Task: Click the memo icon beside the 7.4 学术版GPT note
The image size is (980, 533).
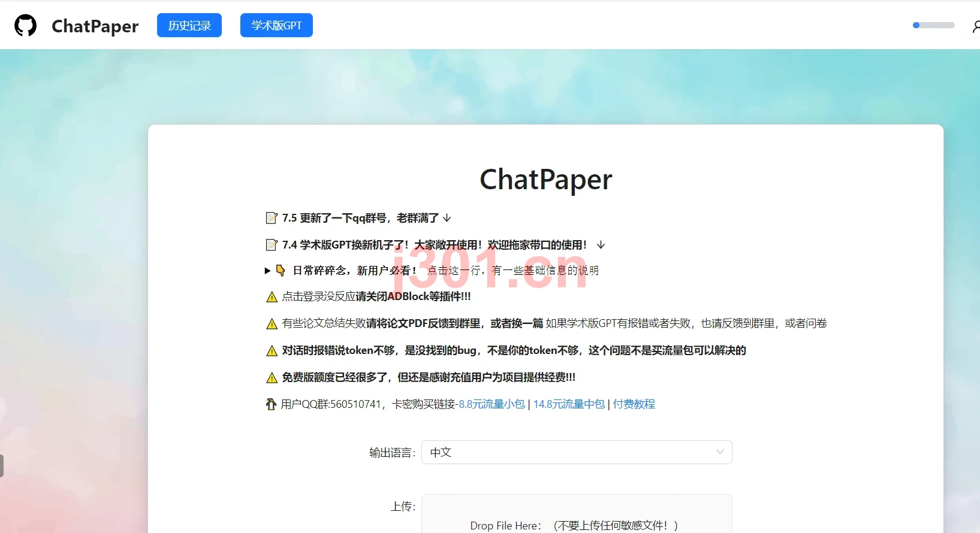Action: (x=272, y=245)
